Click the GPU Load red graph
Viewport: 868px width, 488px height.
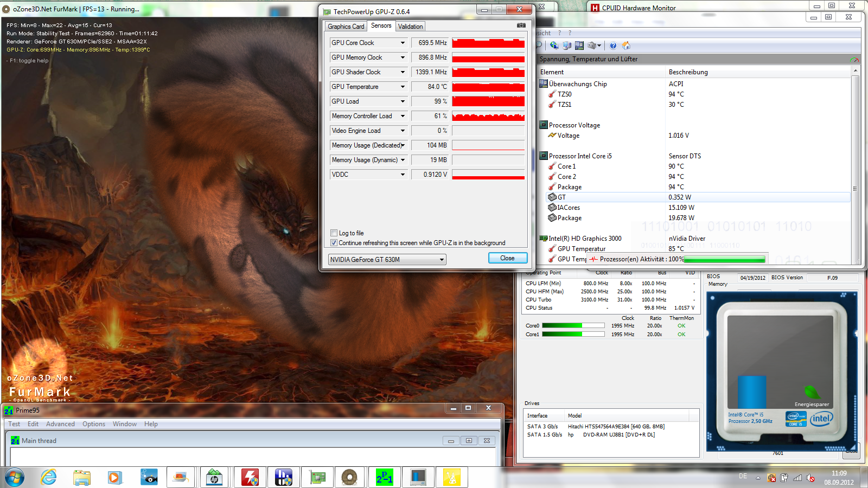pos(488,101)
